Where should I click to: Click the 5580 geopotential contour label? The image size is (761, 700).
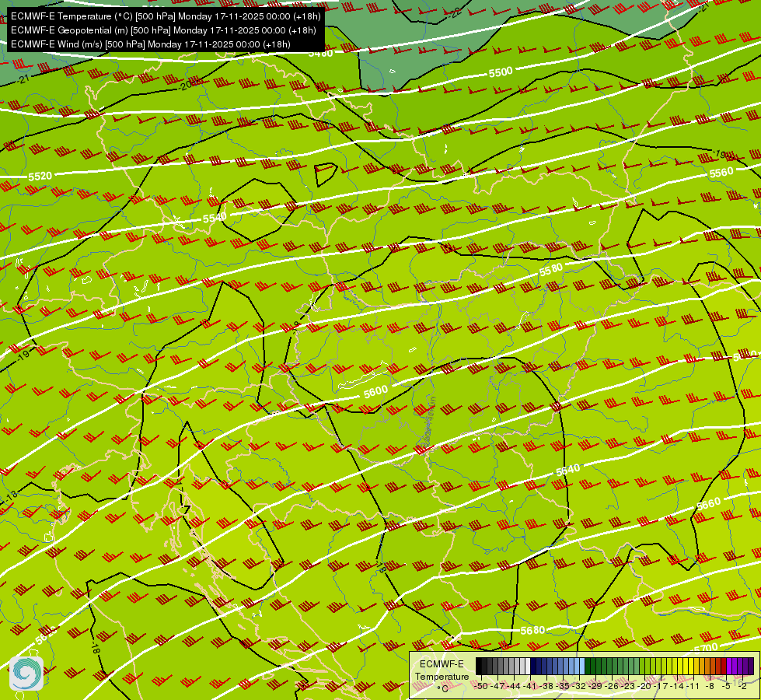click(551, 270)
